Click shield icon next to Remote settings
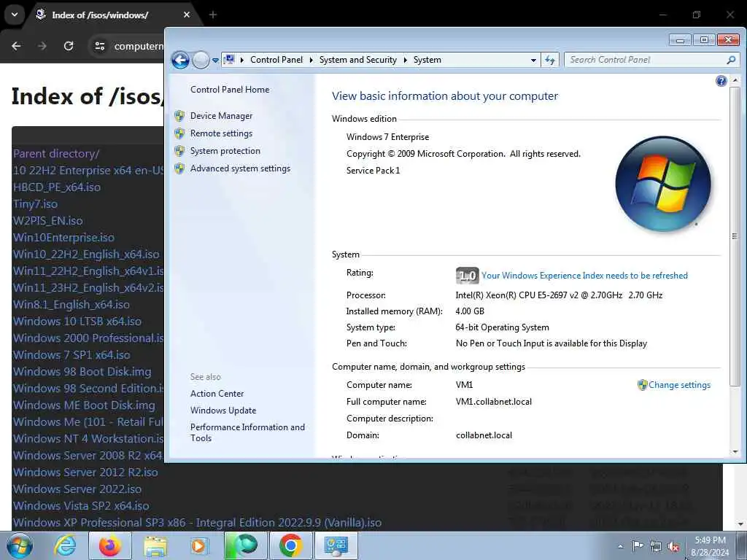The width and height of the screenshot is (747, 560). click(x=179, y=133)
